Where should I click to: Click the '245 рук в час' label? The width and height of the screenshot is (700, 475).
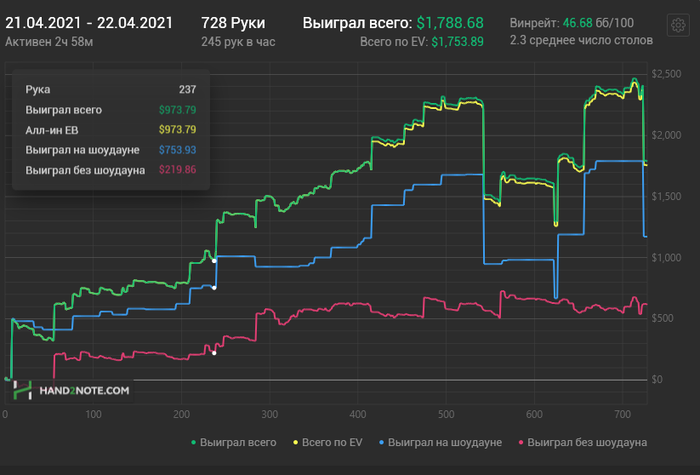238,42
